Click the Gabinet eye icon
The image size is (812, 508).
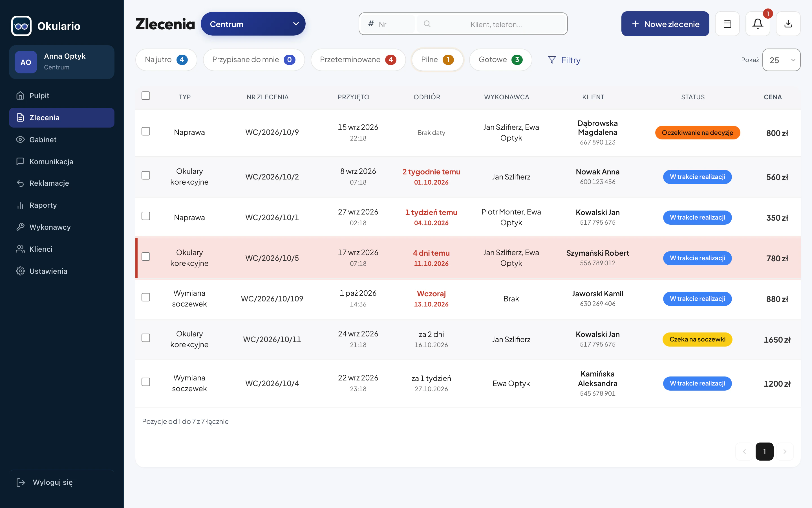point(20,139)
